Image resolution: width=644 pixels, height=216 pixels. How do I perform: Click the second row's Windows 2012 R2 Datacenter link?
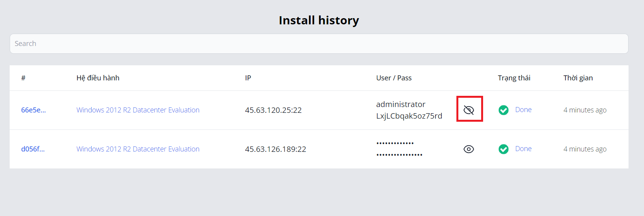[x=138, y=149]
